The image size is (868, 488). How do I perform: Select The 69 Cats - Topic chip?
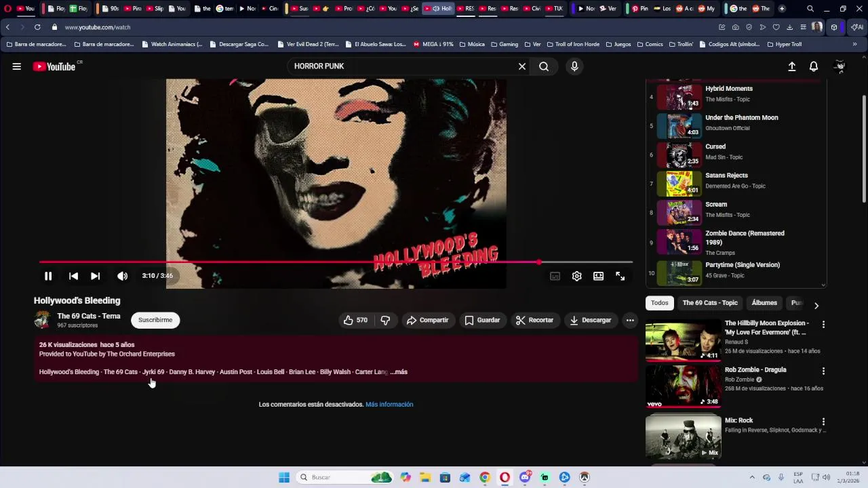(710, 303)
